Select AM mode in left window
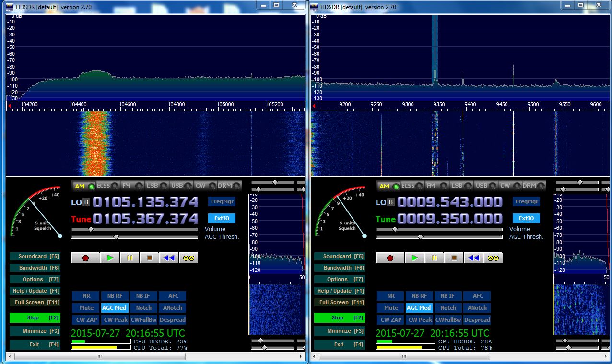Screen dimensions: 612x364 84,186
